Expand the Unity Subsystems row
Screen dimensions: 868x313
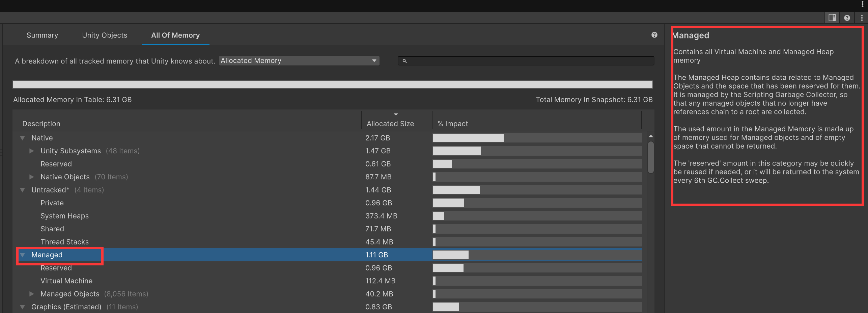32,151
